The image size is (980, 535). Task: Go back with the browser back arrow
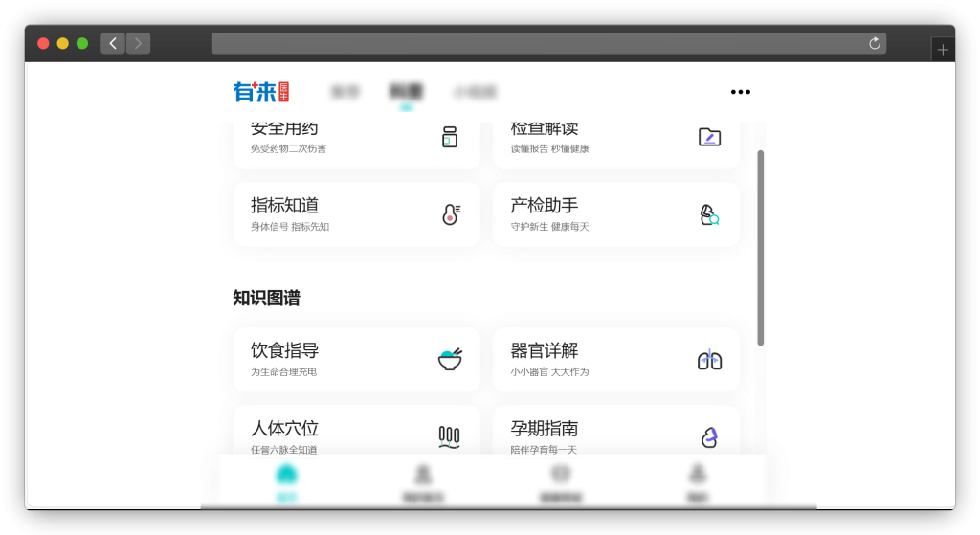point(113,43)
